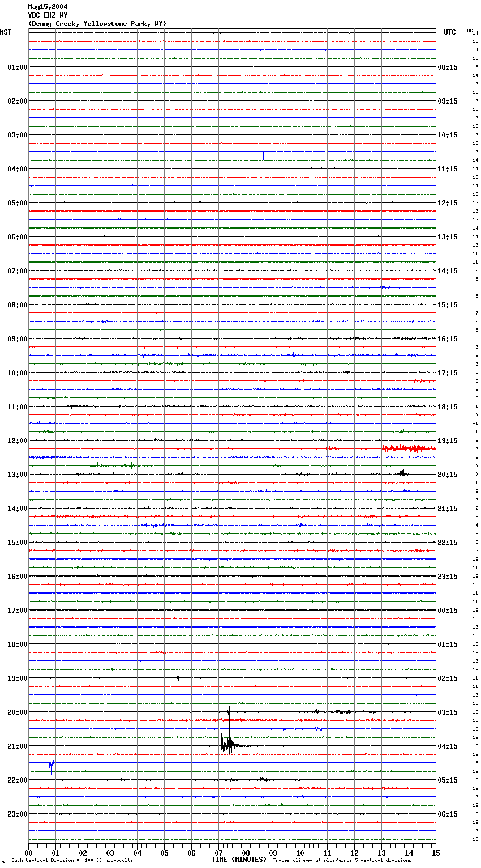
Task: Click the UTC time zone label
Action: [x=450, y=32]
